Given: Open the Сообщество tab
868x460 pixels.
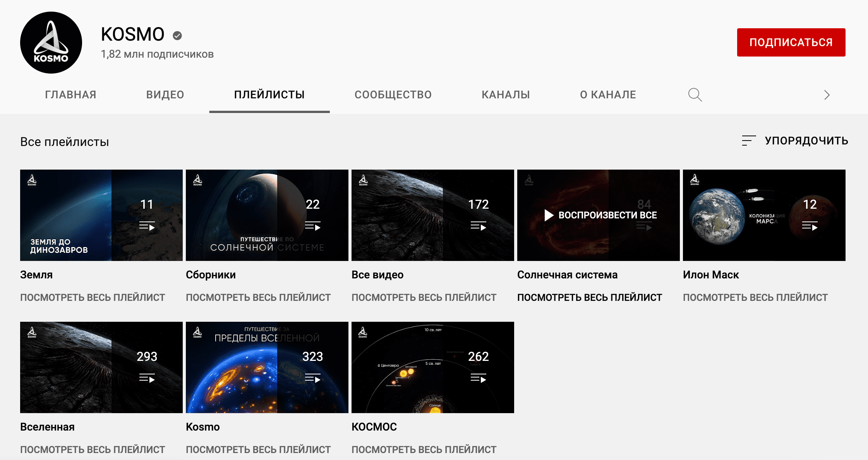Looking at the screenshot, I should tap(393, 94).
